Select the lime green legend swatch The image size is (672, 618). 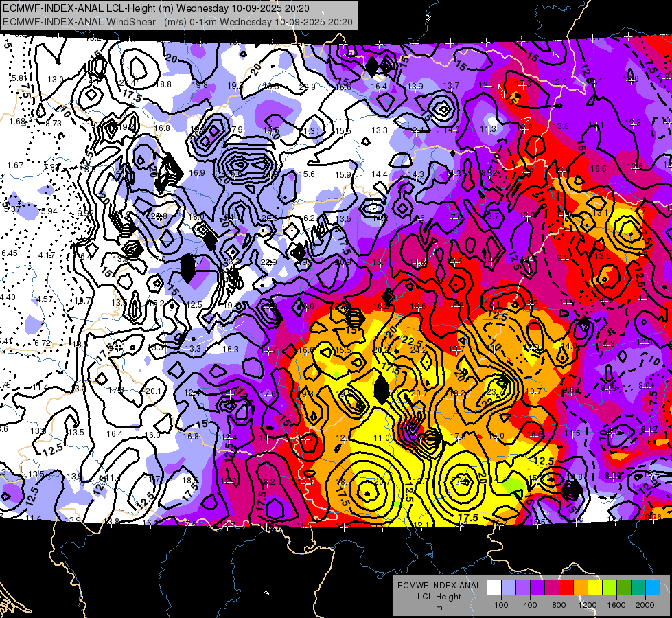[x=610, y=588]
